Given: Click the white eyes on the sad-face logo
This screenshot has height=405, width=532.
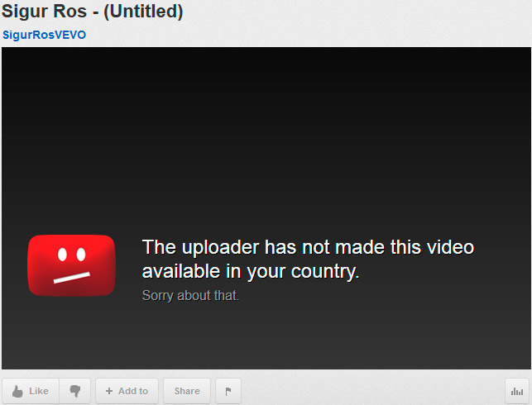Looking at the screenshot, I should point(72,255).
